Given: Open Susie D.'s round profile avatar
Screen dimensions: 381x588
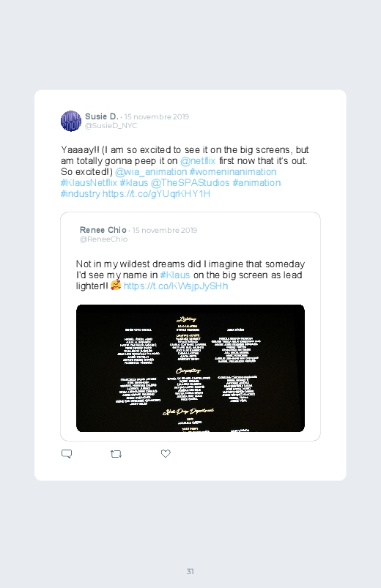Looking at the screenshot, I should coord(71,121).
